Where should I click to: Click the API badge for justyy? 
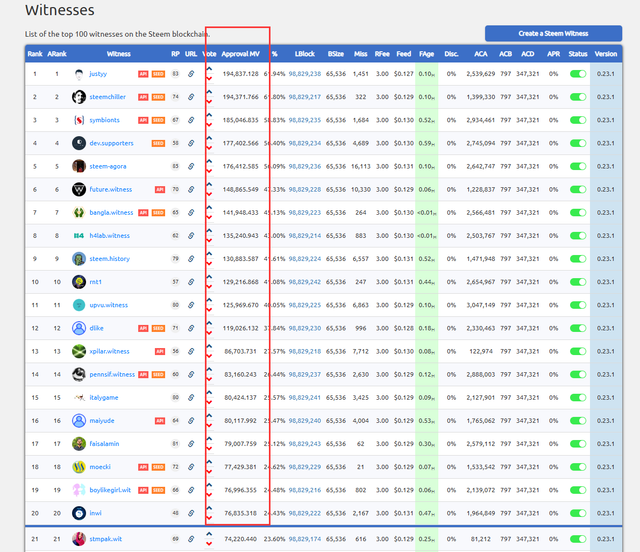tap(143, 74)
